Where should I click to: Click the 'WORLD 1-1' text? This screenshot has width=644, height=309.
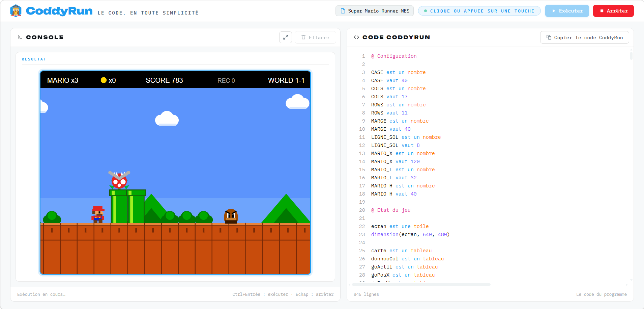(x=286, y=80)
